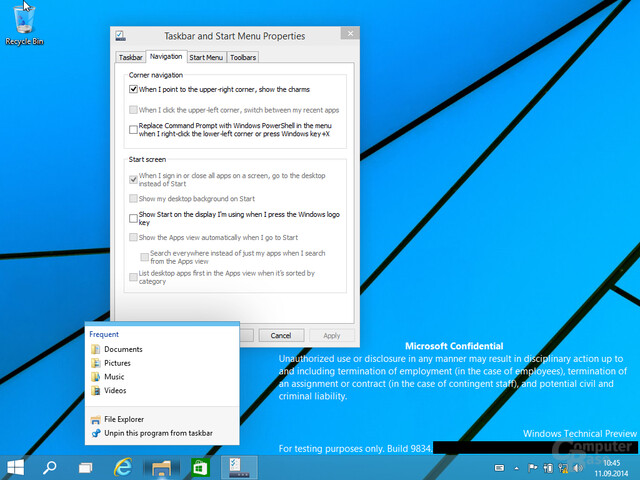Toggle Show Apps view automatically checkbox
Viewport: 640px width, 480px height.
(x=133, y=238)
